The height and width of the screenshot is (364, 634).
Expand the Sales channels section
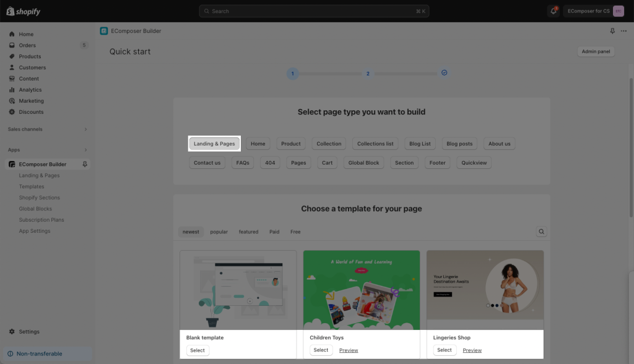(48, 129)
